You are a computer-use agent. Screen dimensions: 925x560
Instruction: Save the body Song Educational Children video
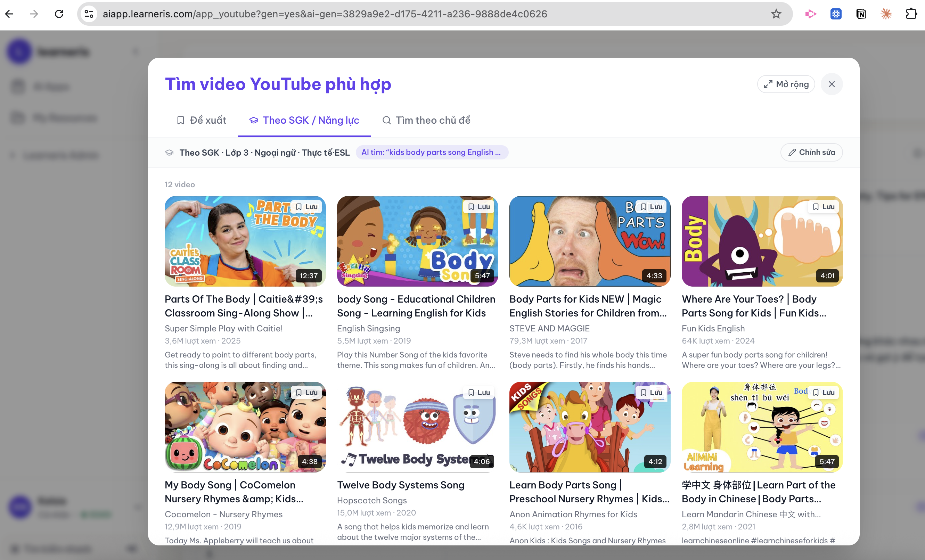(478, 207)
